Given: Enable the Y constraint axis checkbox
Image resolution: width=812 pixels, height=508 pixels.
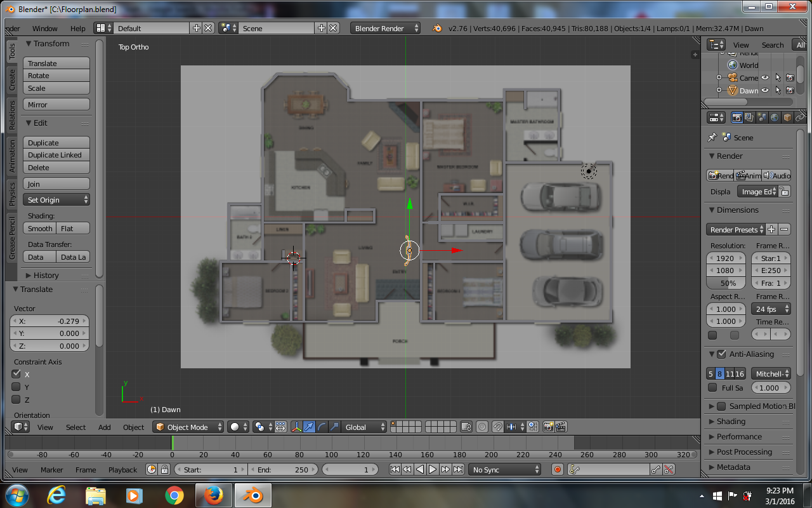Looking at the screenshot, I should click(16, 387).
